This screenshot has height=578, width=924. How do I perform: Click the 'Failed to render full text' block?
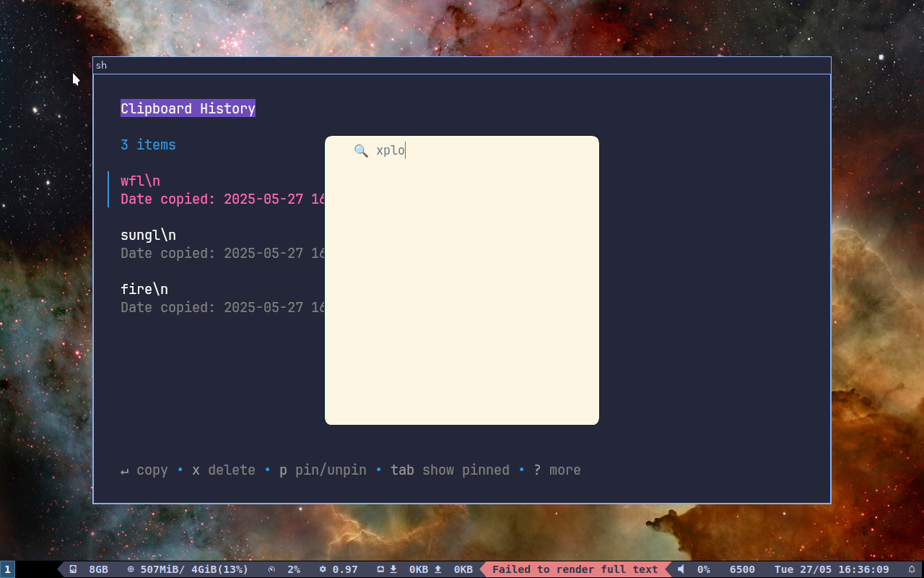point(575,569)
